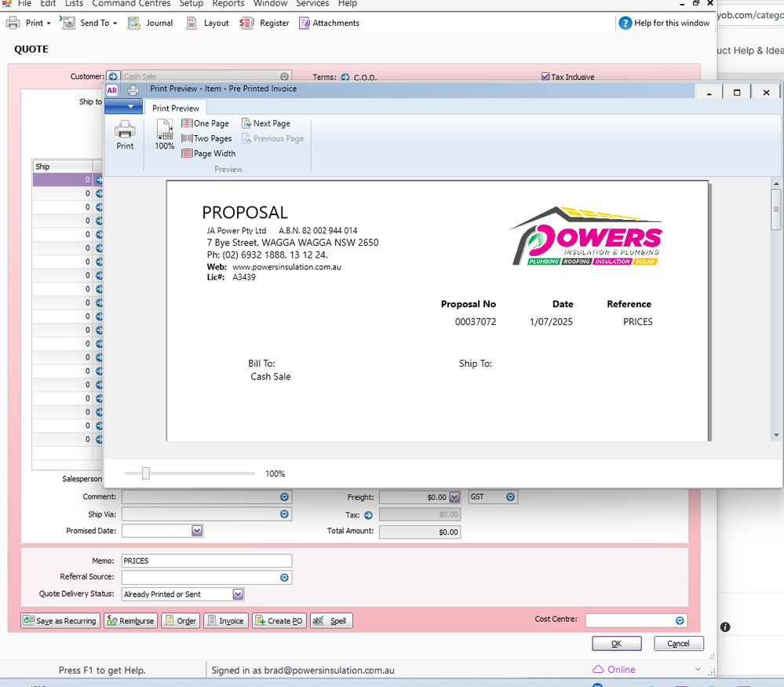Click into the Memo field

coord(206,561)
